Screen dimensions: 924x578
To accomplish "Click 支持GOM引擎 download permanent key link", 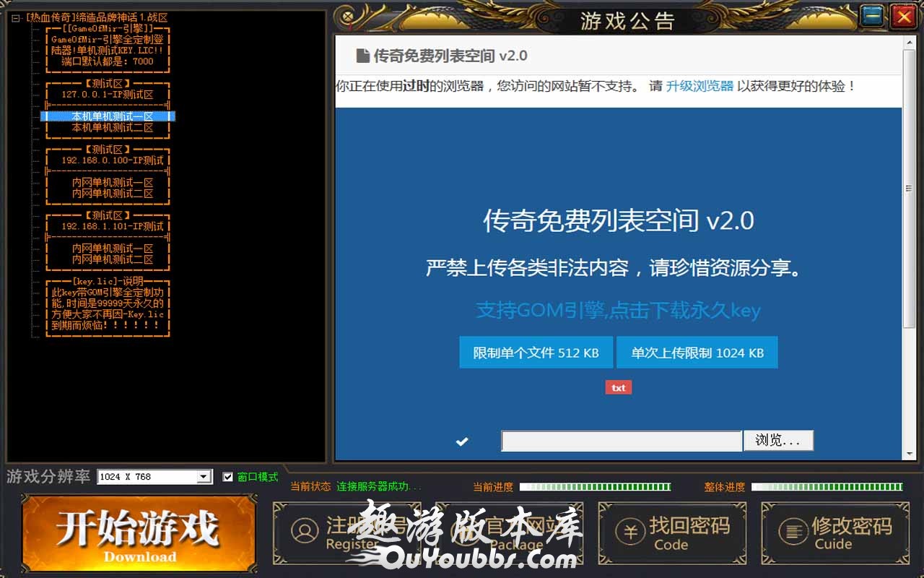I will 618,311.
